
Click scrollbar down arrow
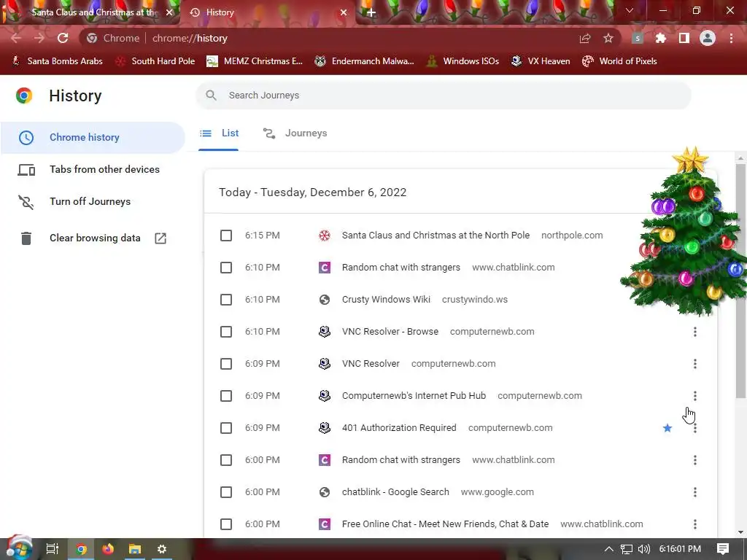tap(740, 532)
